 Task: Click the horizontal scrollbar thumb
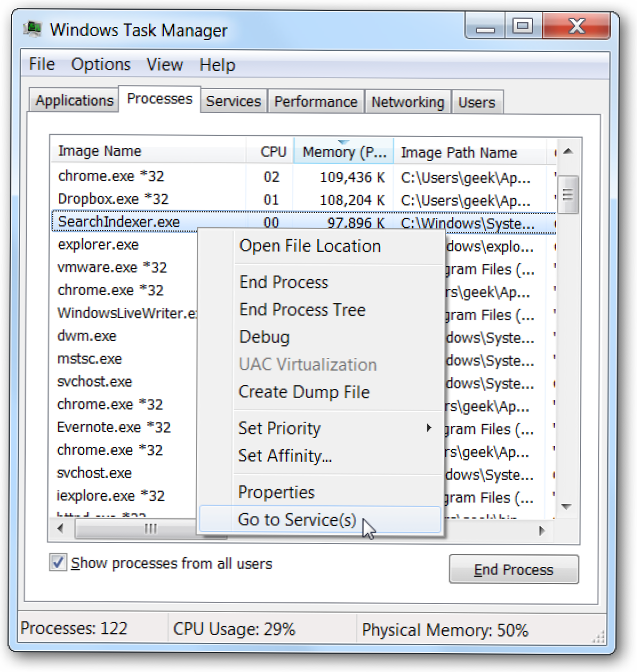pyautogui.click(x=150, y=529)
